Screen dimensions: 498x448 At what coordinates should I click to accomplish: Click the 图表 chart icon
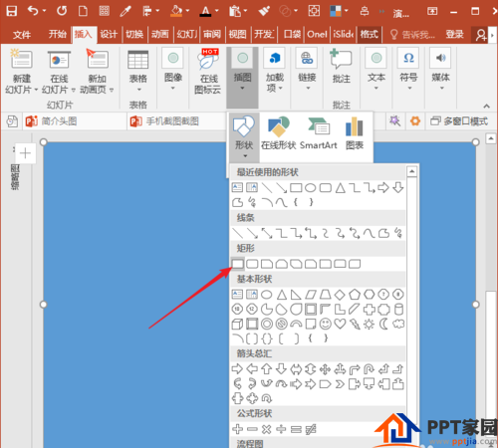(x=355, y=133)
